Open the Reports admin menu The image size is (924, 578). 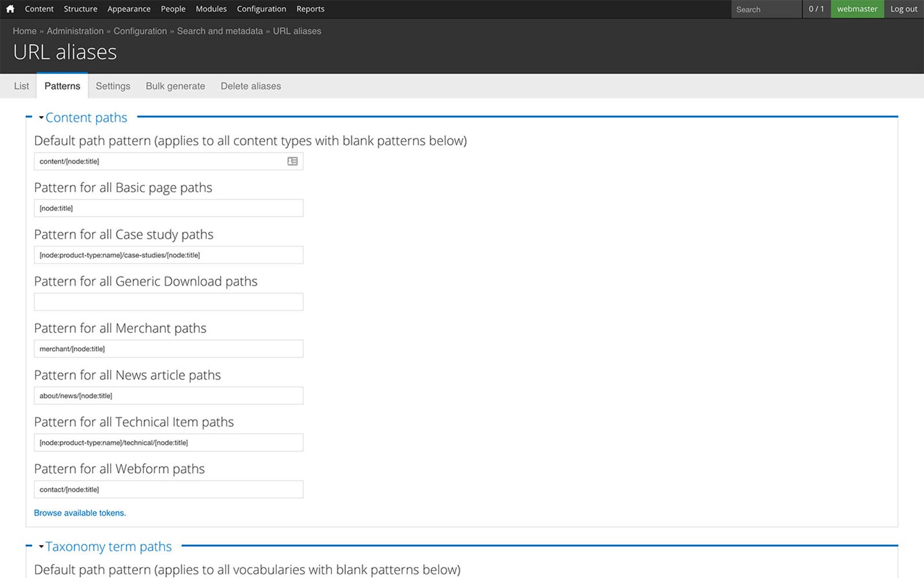click(310, 9)
